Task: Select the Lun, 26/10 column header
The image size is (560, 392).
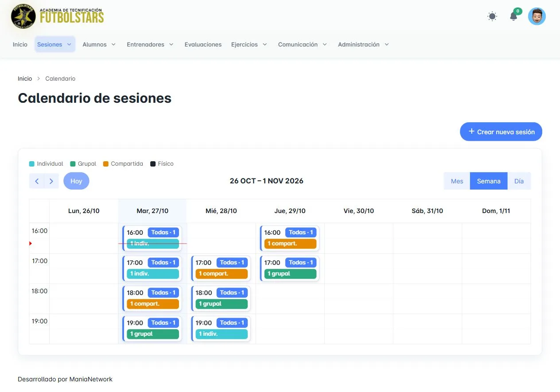Action: tap(84, 211)
